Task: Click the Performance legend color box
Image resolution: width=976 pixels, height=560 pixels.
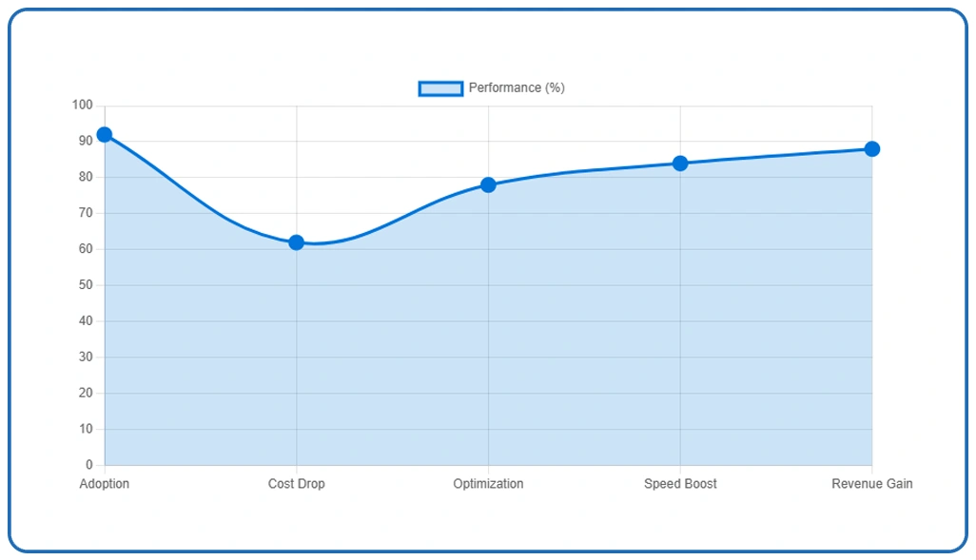Action: [440, 88]
